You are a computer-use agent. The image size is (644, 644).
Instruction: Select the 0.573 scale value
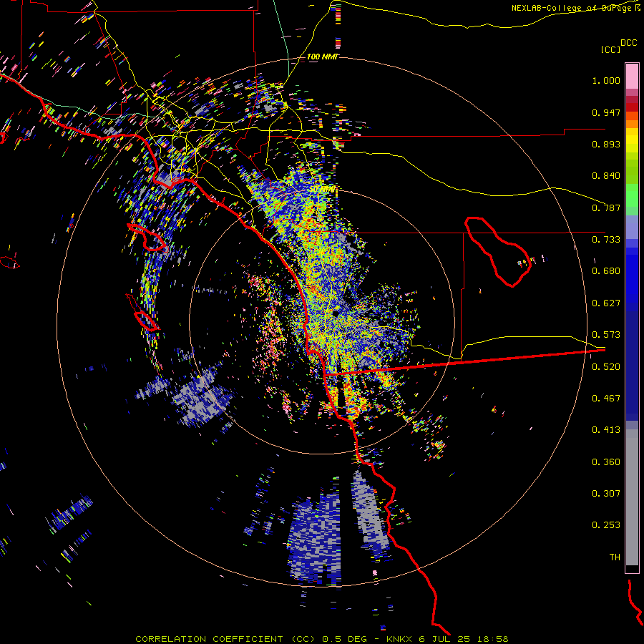[x=606, y=335]
